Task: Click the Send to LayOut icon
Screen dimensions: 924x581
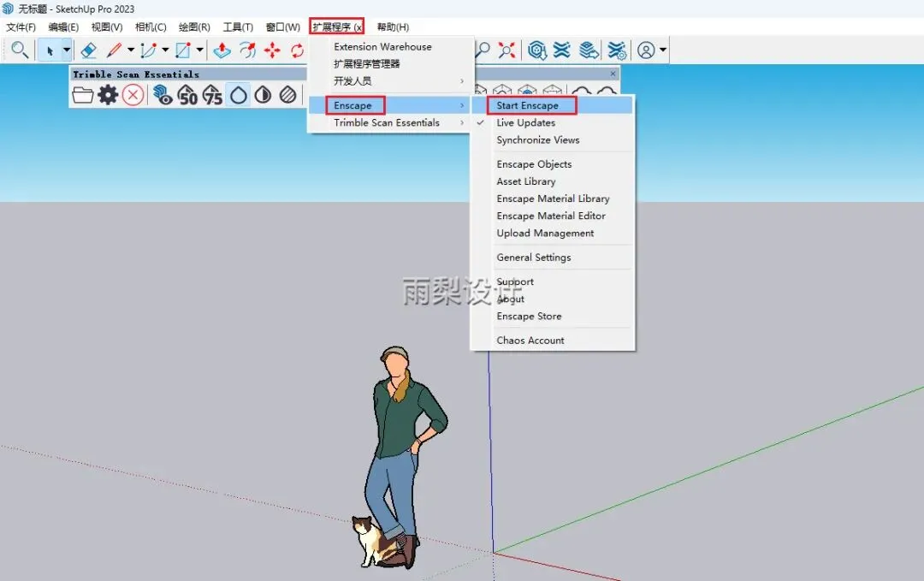Action: point(589,50)
